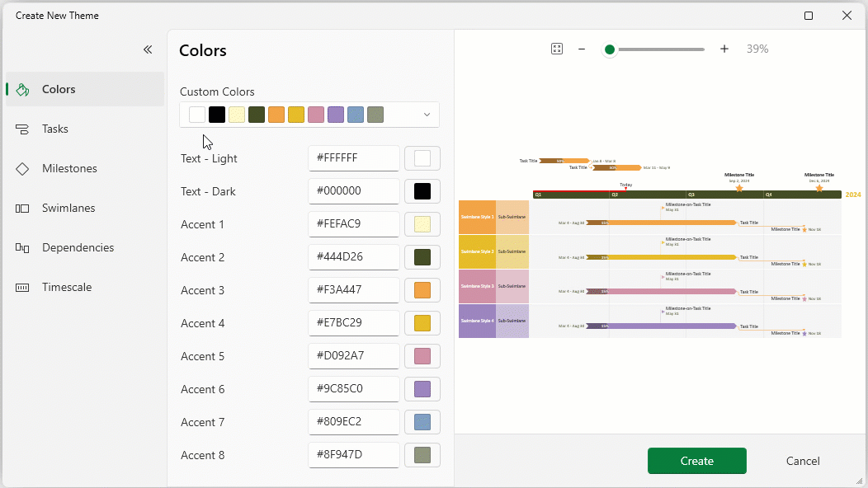
Task: Open the Custom Colors dropdown
Action: click(x=426, y=114)
